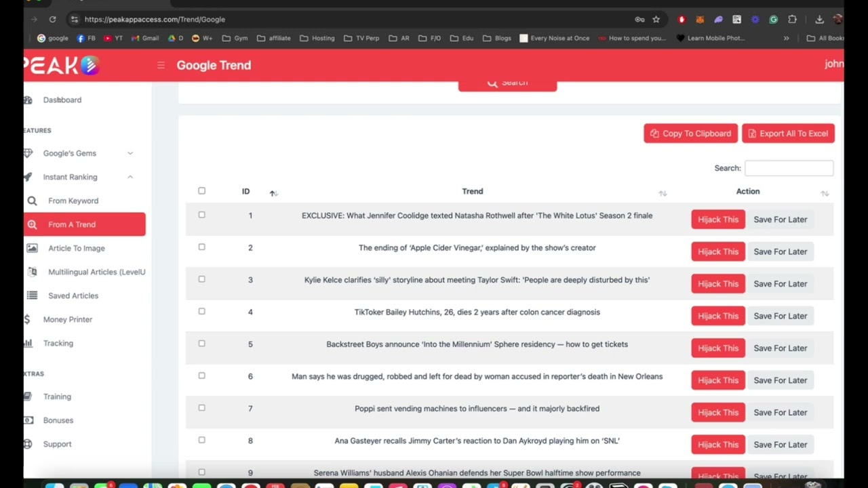Click the PEAK logo in header
The width and height of the screenshot is (868, 488).
(x=62, y=65)
